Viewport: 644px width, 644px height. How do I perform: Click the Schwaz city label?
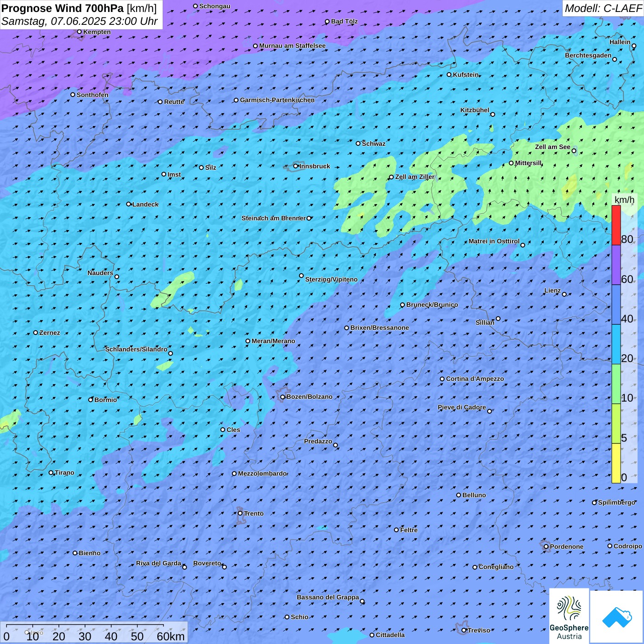374,144
